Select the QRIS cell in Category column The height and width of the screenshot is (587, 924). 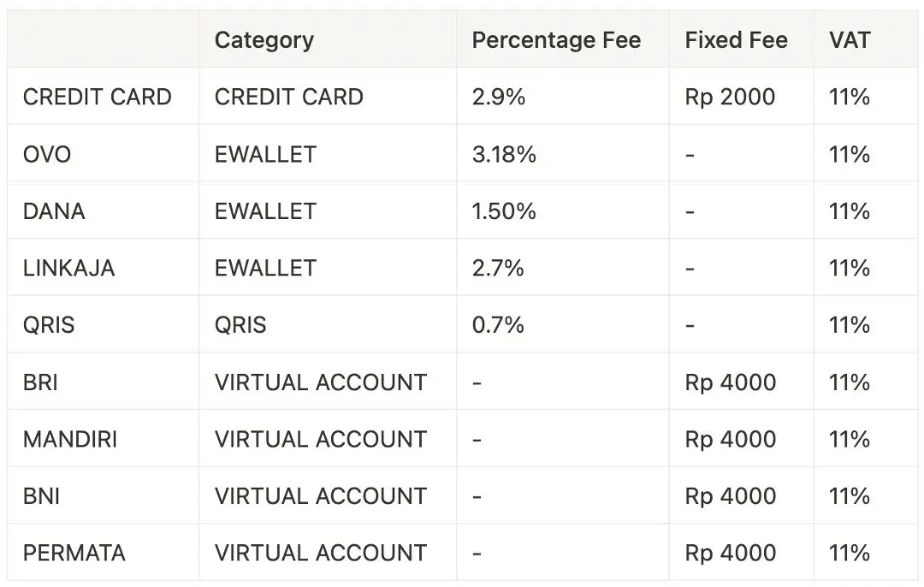(x=240, y=325)
